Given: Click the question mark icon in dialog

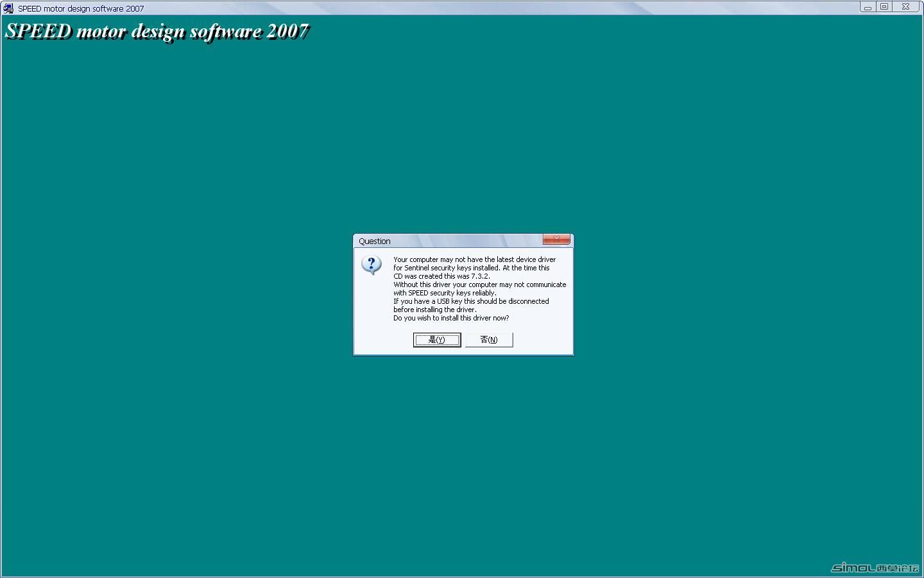Looking at the screenshot, I should pos(372,265).
